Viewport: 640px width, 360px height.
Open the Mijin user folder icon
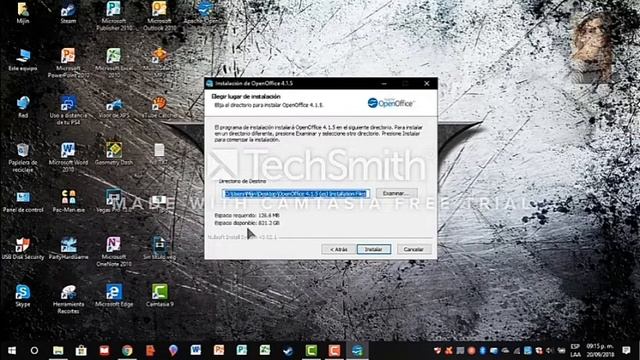23,13
